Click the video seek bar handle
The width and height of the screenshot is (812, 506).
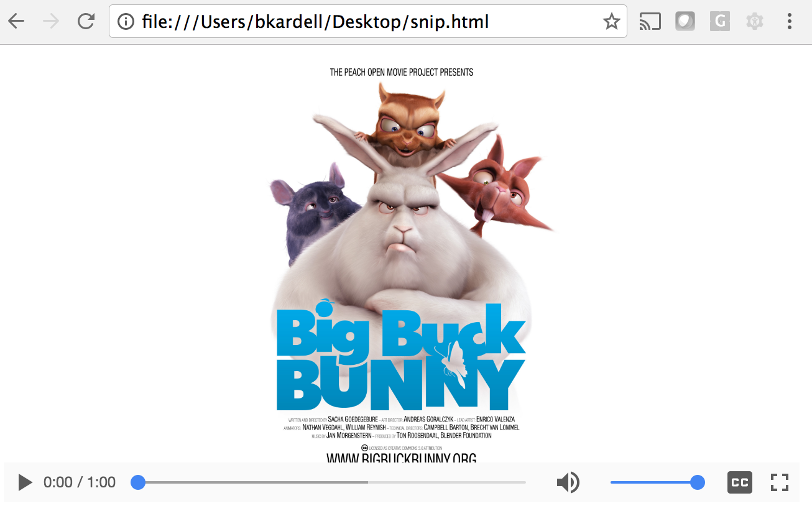[x=138, y=482]
